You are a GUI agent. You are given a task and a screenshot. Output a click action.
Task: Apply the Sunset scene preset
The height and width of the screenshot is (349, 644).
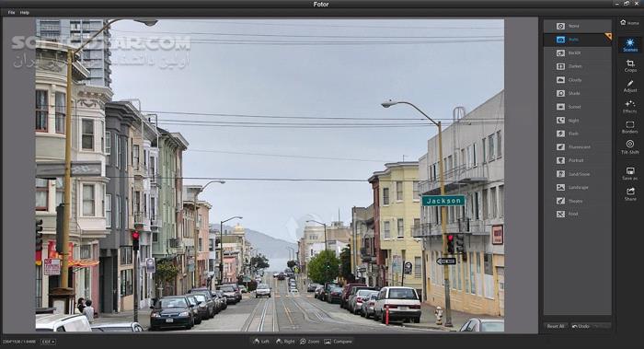[577, 107]
